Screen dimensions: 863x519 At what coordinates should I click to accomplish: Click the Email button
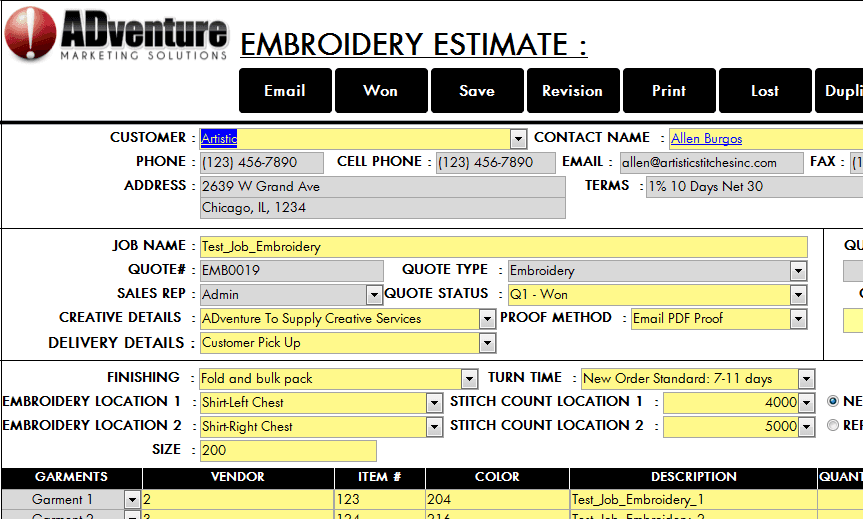[x=285, y=91]
